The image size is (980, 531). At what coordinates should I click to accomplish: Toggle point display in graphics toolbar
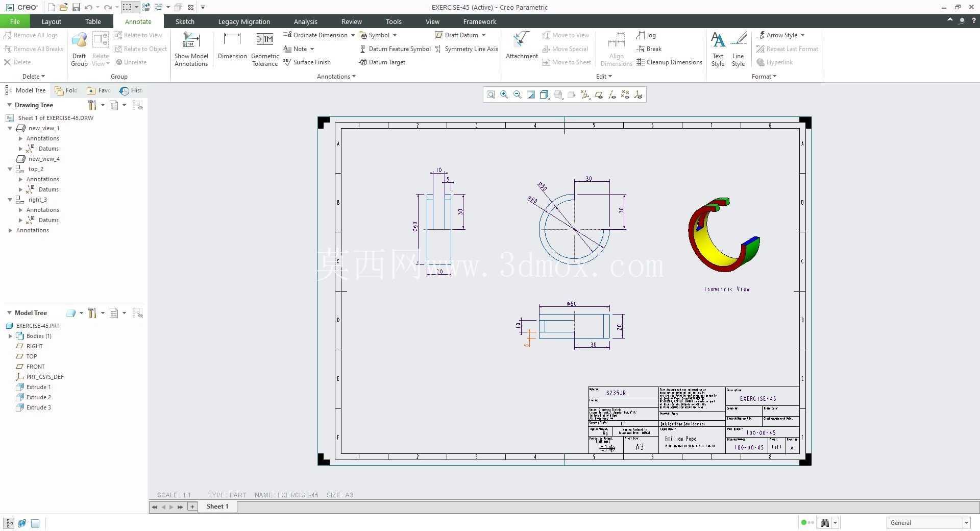tap(625, 94)
